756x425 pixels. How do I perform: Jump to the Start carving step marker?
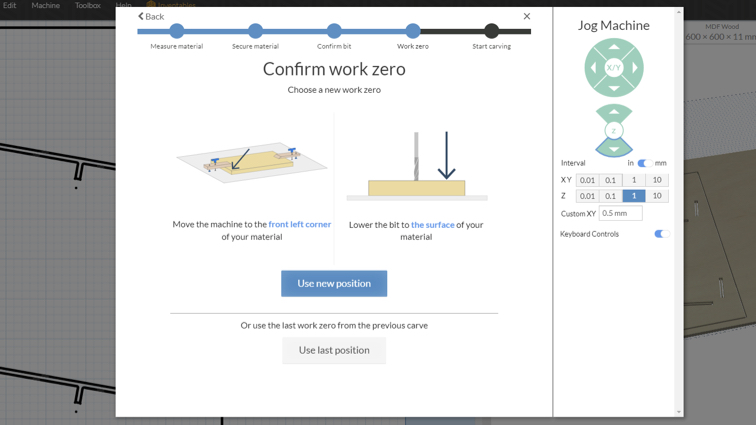click(491, 31)
